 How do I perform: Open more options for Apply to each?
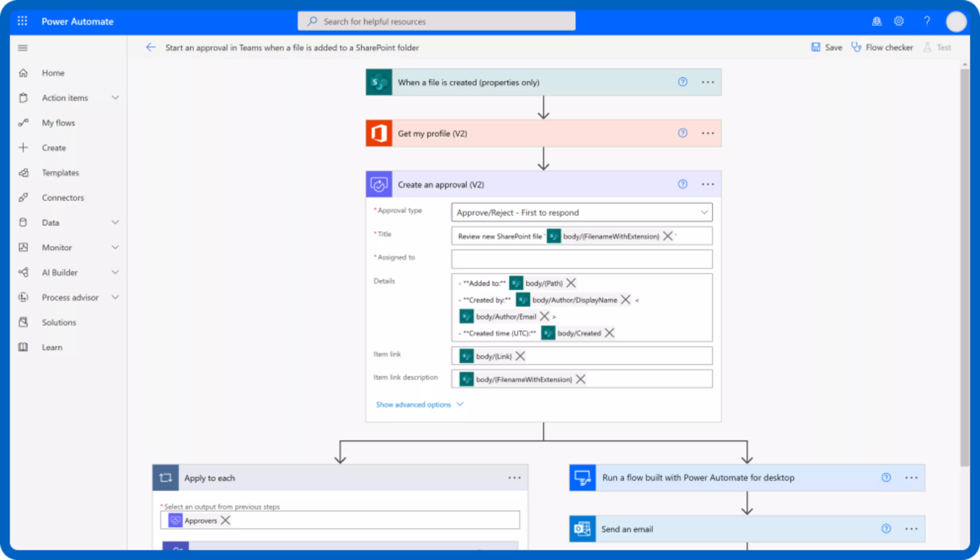point(514,478)
